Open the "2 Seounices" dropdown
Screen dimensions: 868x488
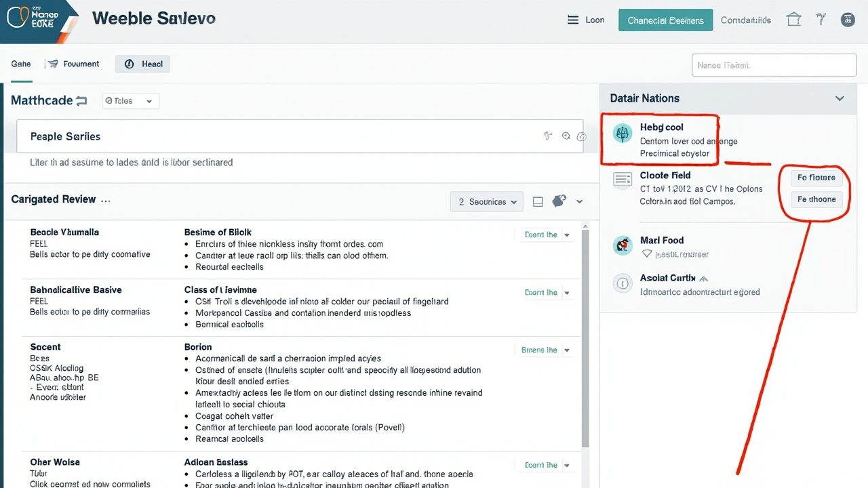click(486, 201)
